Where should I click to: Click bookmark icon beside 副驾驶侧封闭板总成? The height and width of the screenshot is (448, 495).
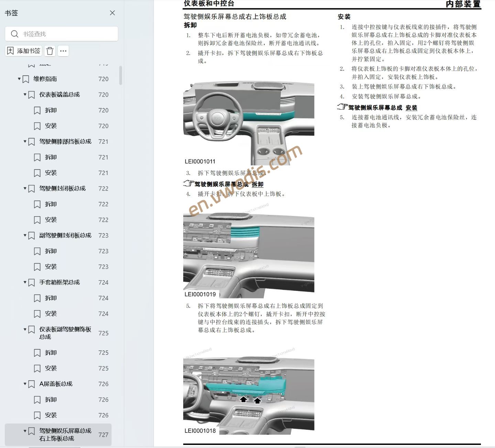(31, 236)
